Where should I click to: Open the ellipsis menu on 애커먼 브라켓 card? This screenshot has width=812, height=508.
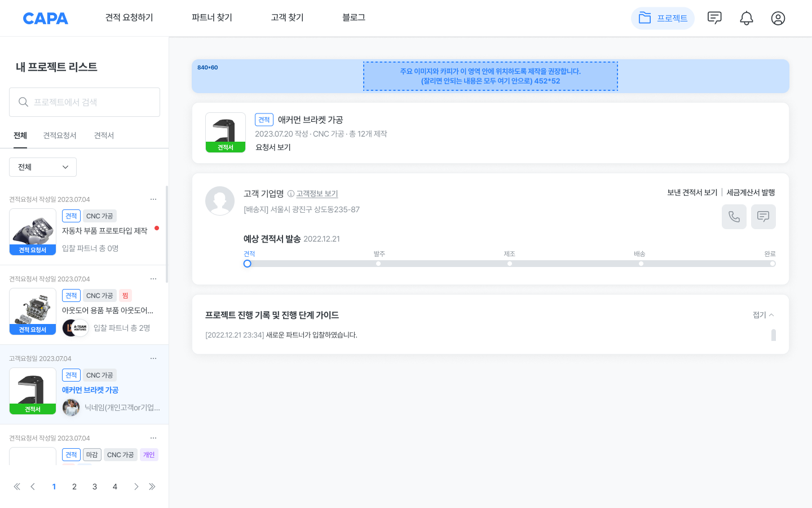pos(153,358)
